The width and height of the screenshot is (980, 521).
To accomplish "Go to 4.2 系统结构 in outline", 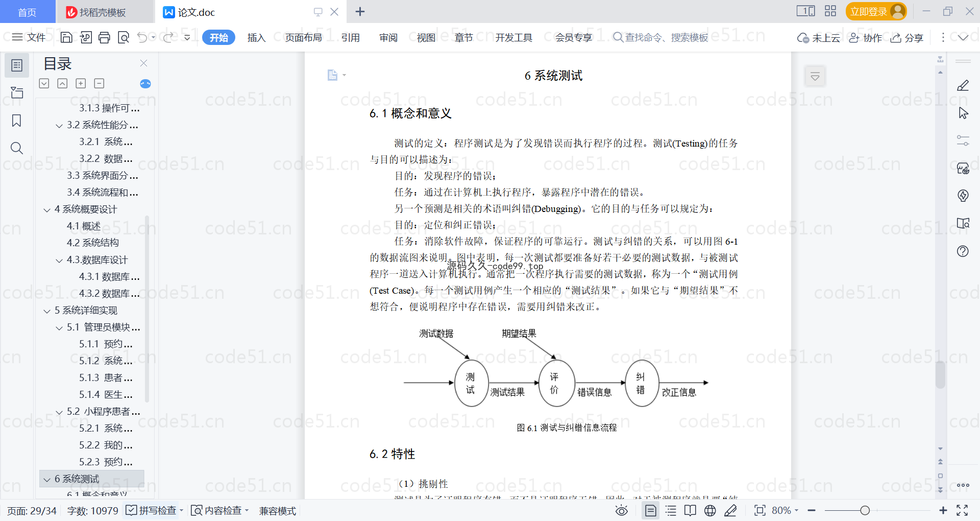I will (x=93, y=243).
